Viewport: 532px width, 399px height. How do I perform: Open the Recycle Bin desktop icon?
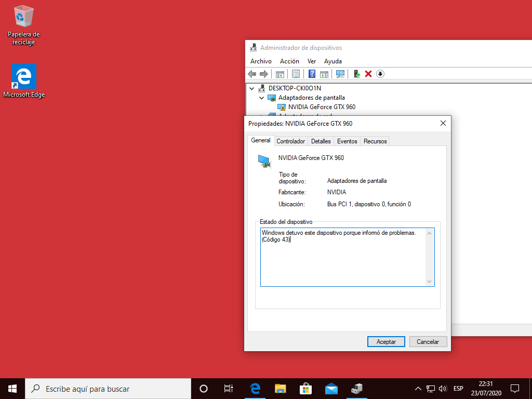point(24,25)
